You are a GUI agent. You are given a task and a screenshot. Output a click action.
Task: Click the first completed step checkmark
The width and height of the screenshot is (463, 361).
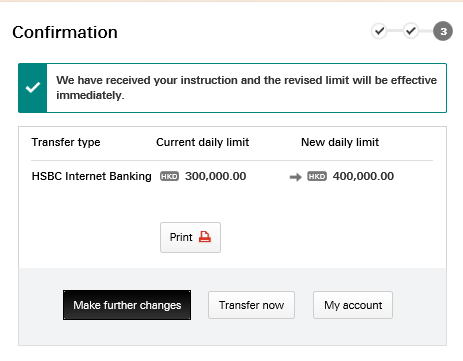click(x=379, y=31)
